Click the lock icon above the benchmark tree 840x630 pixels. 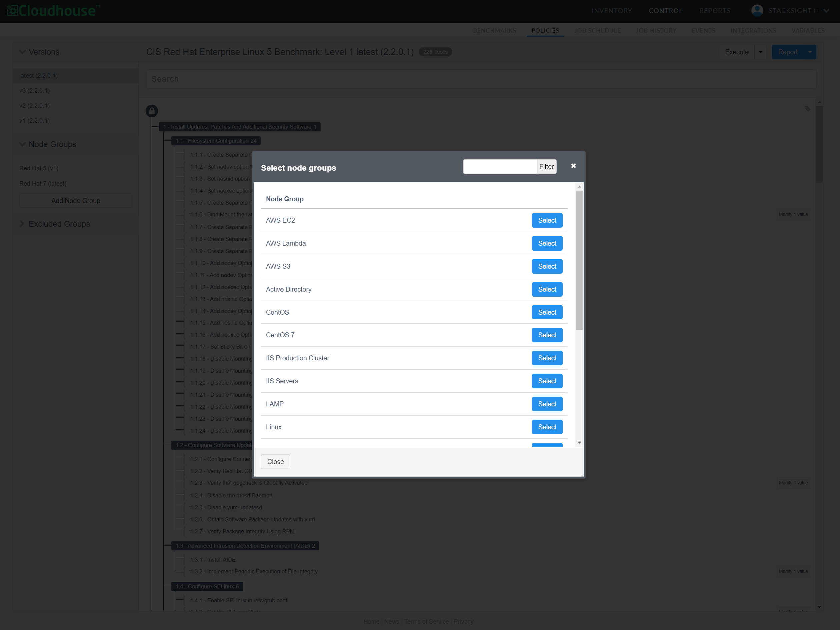[x=152, y=111]
